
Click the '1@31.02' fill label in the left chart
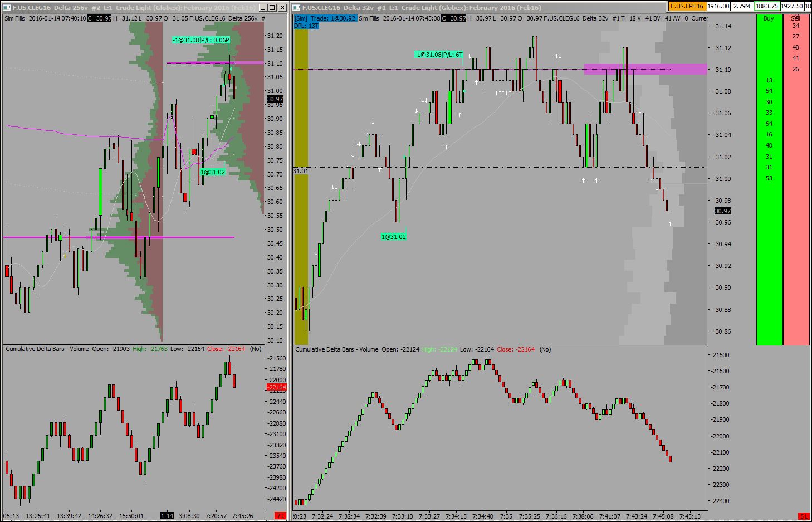point(213,172)
